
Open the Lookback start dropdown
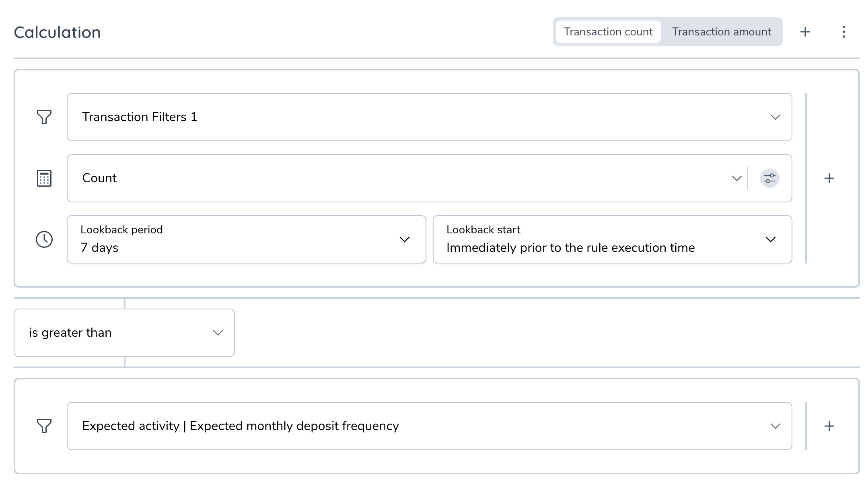611,239
